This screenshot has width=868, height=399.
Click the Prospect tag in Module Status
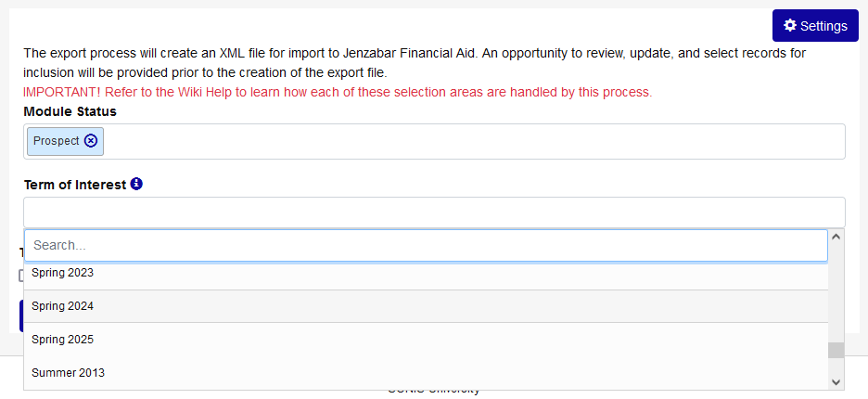tap(56, 141)
